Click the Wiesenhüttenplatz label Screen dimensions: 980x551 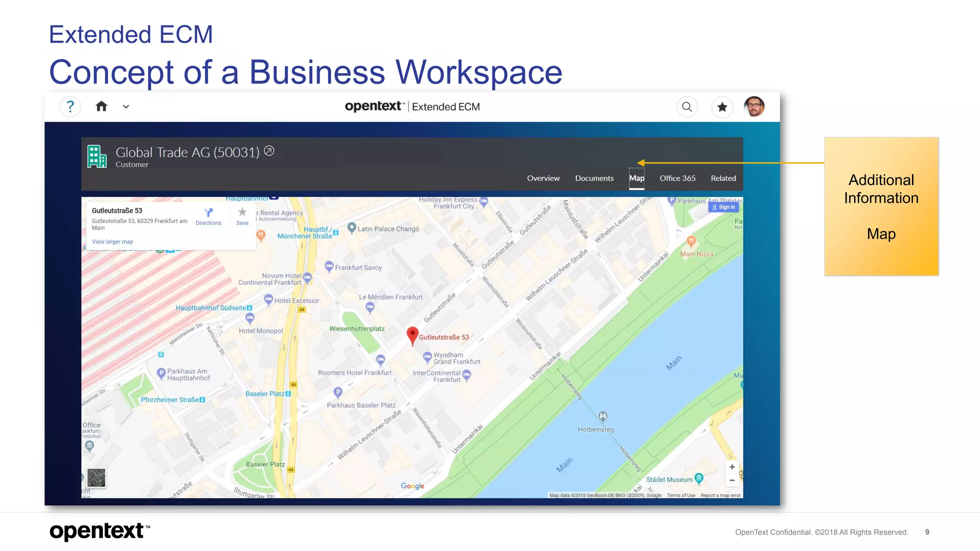tap(357, 329)
